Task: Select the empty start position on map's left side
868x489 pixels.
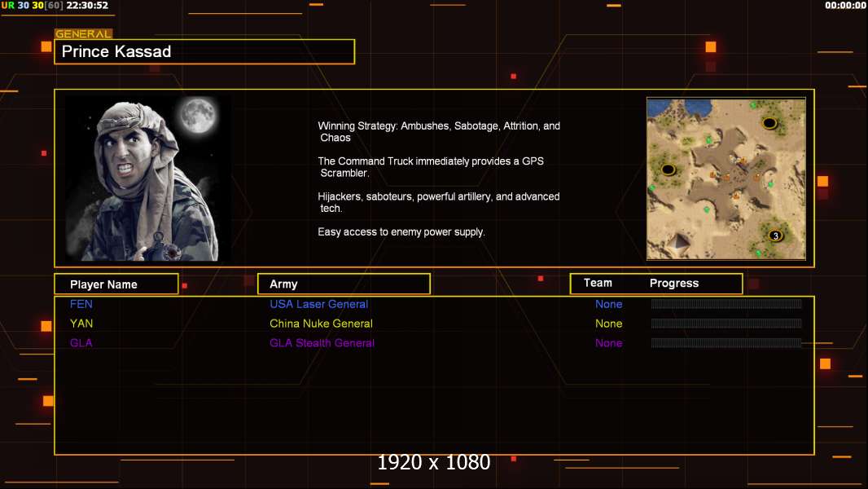Action: [x=669, y=170]
